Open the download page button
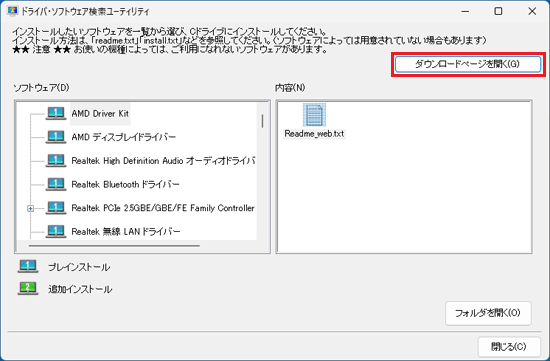This screenshot has width=550, height=361. pos(468,64)
